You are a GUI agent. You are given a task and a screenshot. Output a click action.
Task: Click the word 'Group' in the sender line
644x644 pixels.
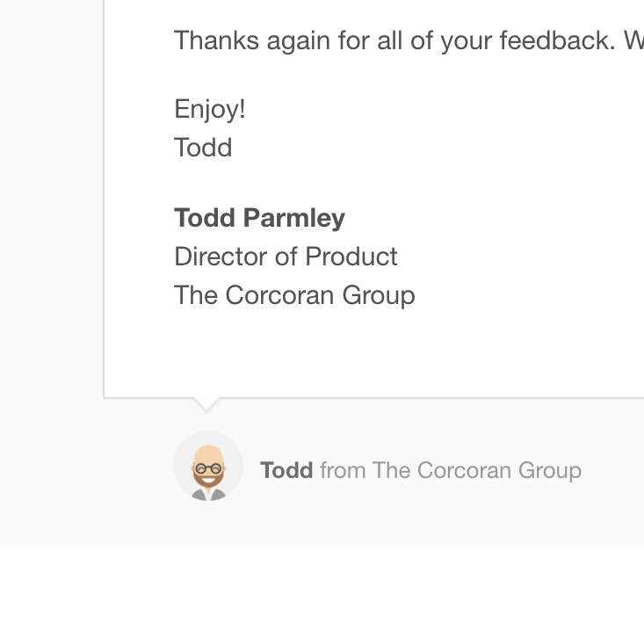point(549,471)
